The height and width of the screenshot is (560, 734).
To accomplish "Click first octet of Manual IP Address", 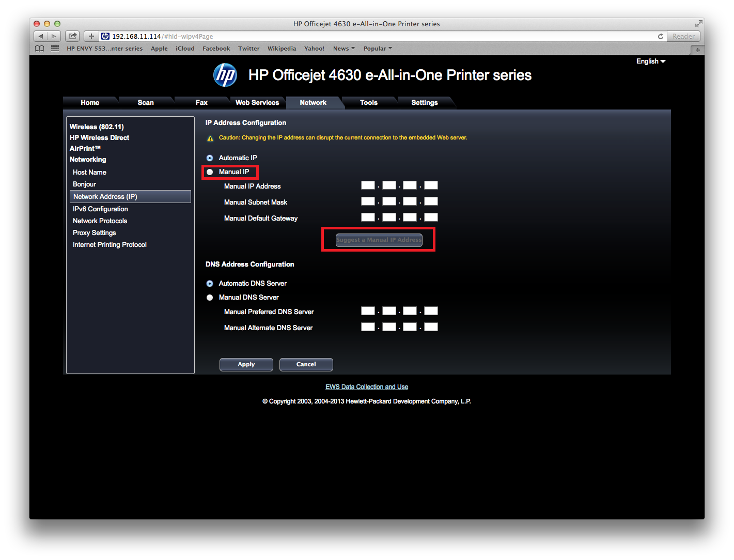I will click(368, 185).
